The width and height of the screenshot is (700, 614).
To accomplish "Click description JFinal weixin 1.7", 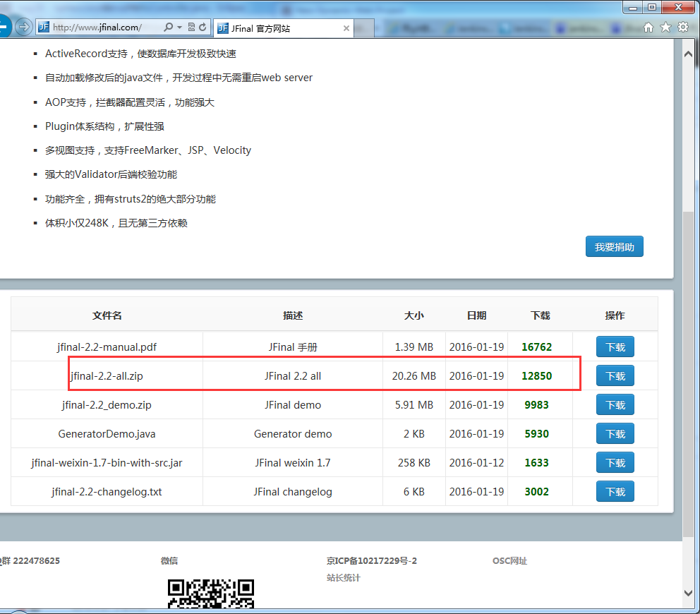I will click(x=293, y=463).
